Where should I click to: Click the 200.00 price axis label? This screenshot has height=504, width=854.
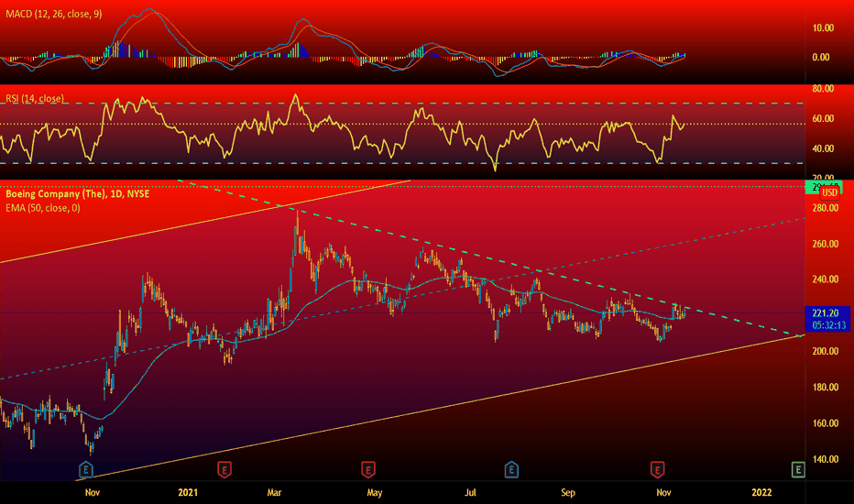825,352
